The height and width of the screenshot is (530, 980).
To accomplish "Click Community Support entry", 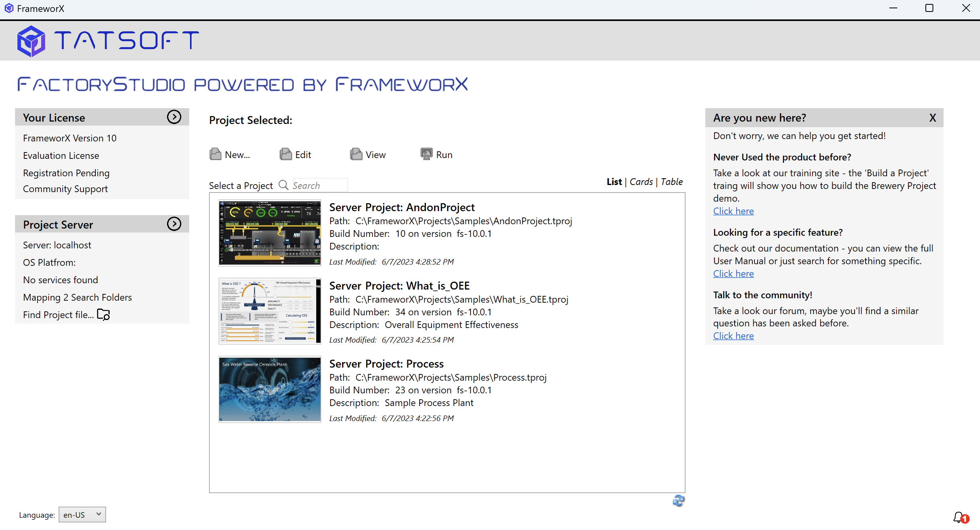I will (x=65, y=189).
